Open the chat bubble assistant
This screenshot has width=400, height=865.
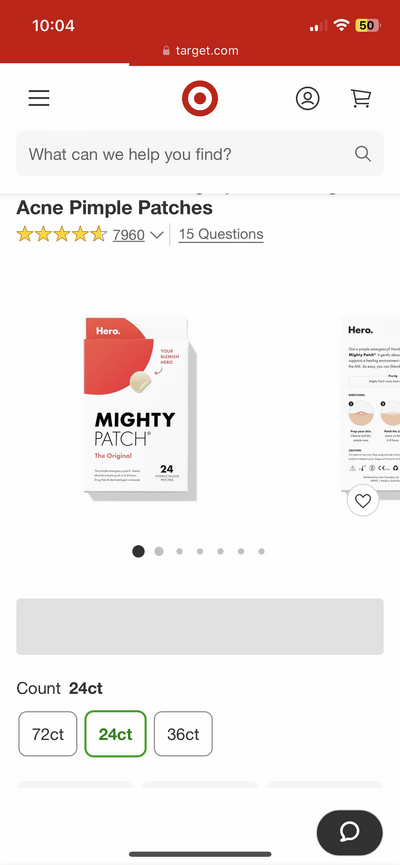tap(350, 832)
